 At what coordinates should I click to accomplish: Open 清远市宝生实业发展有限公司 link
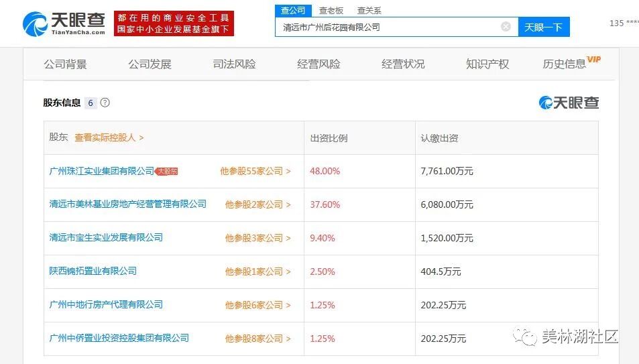pos(106,237)
